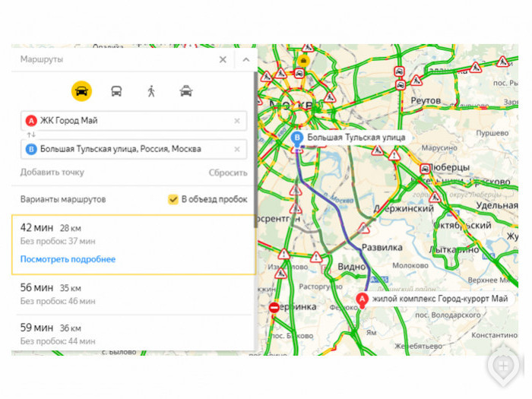Collapse the Маршруты panel with chevron
This screenshot has height=399, width=532.
[x=245, y=59]
